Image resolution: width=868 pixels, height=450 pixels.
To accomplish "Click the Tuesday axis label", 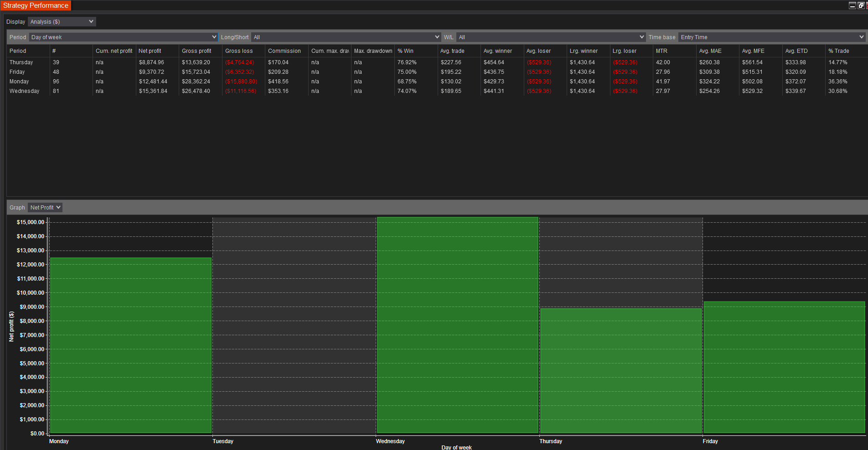I will tap(223, 441).
